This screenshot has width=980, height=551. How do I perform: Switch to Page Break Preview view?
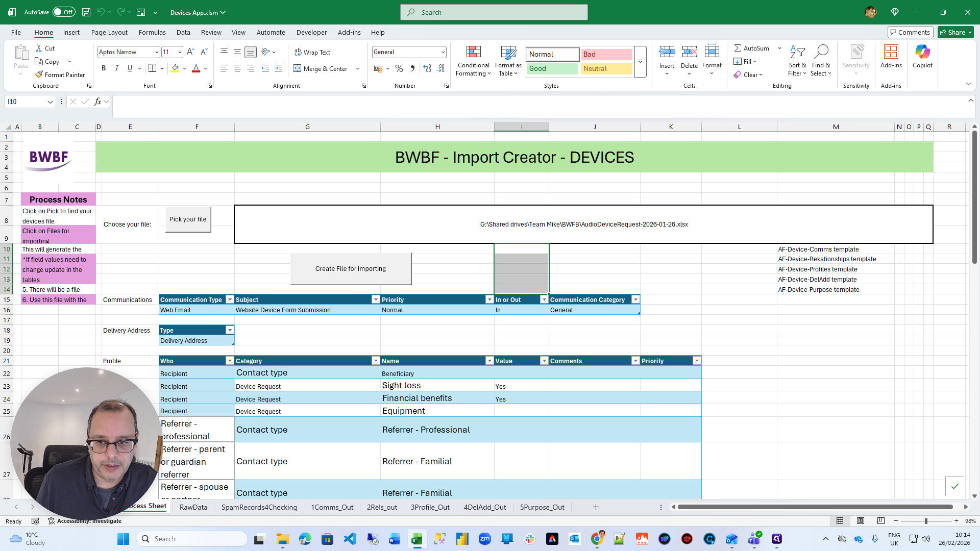pyautogui.click(x=880, y=521)
